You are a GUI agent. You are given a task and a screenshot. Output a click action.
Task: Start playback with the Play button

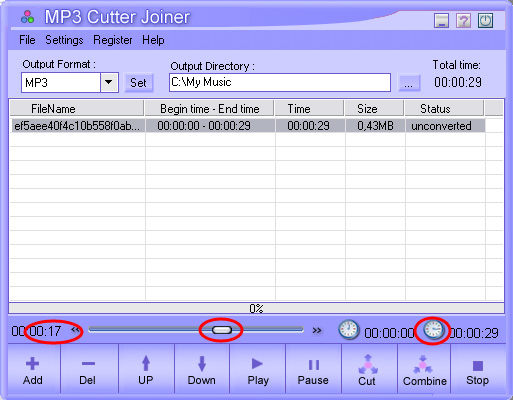pos(258,369)
